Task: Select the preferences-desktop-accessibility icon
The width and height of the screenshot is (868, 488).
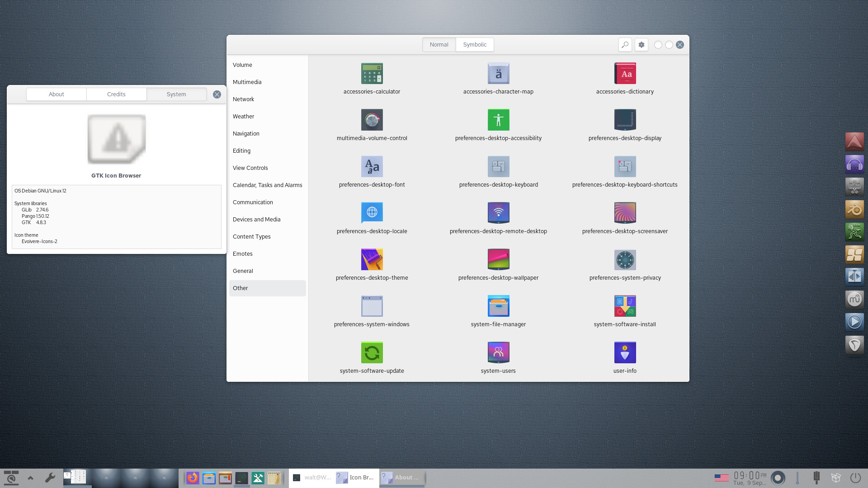Action: [x=498, y=120]
